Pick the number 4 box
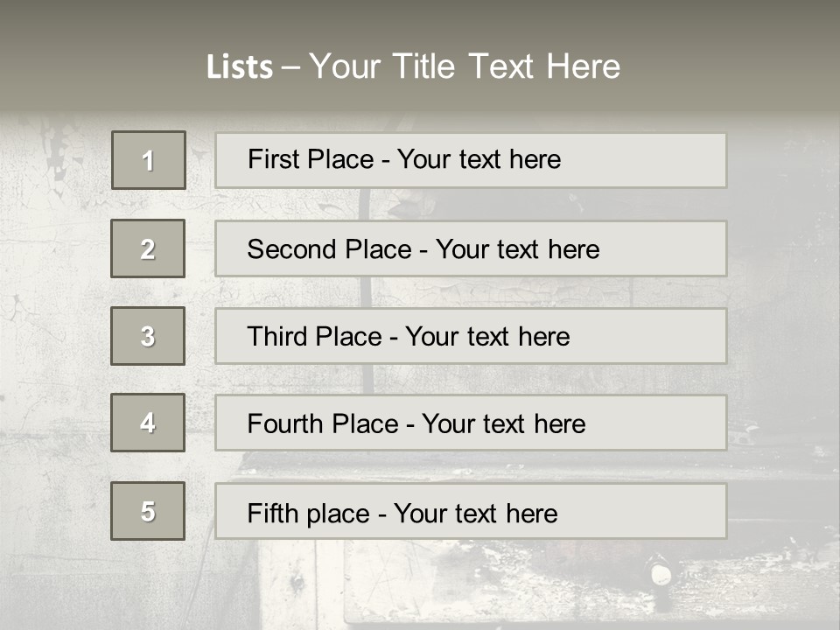 (x=148, y=423)
